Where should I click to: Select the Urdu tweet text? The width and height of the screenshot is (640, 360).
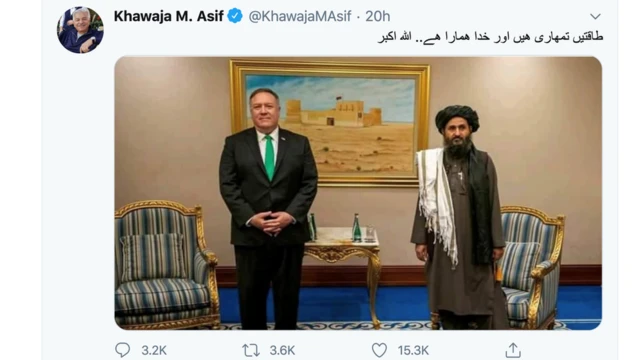tap(490, 37)
